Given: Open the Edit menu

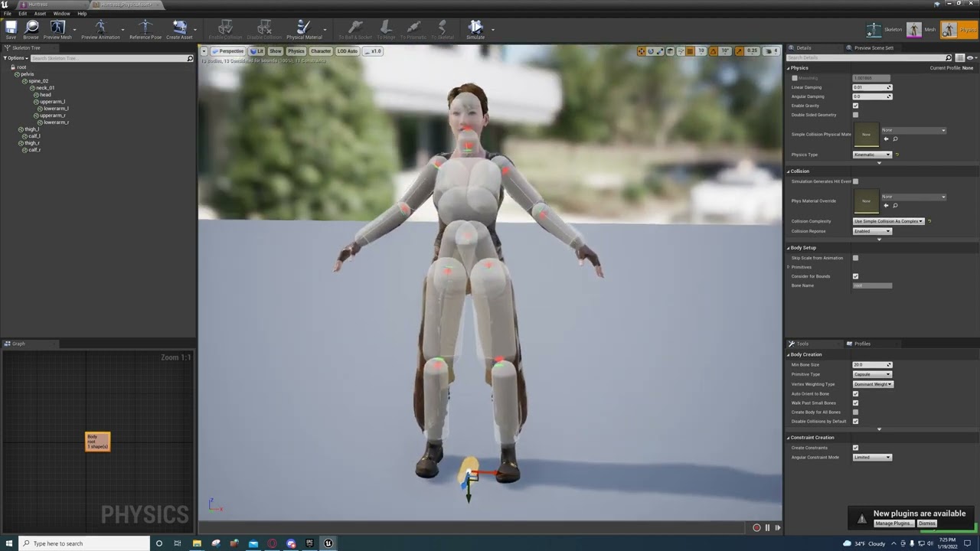Looking at the screenshot, I should tap(23, 14).
